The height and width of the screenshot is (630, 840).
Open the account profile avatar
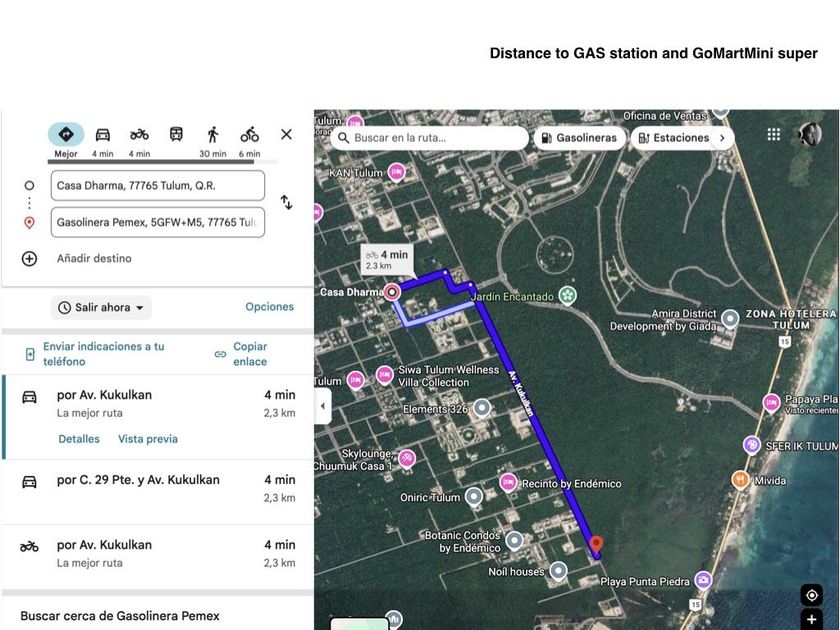click(x=810, y=134)
